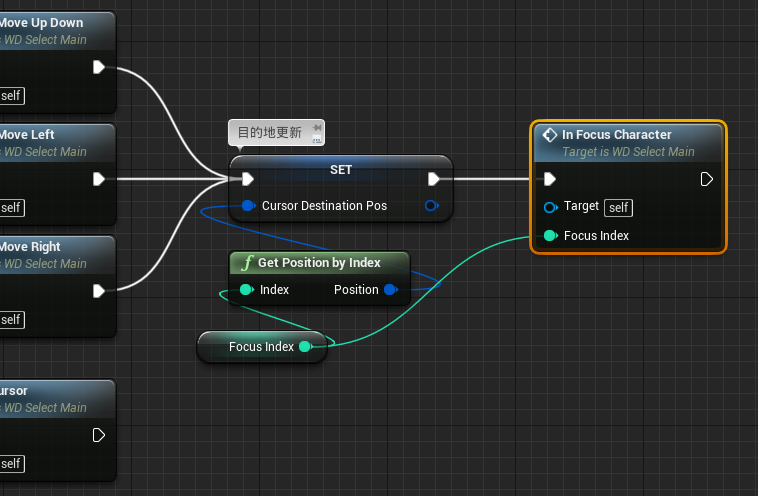758x496 pixels.
Task: Click the blue Position output pin
Action: (391, 290)
